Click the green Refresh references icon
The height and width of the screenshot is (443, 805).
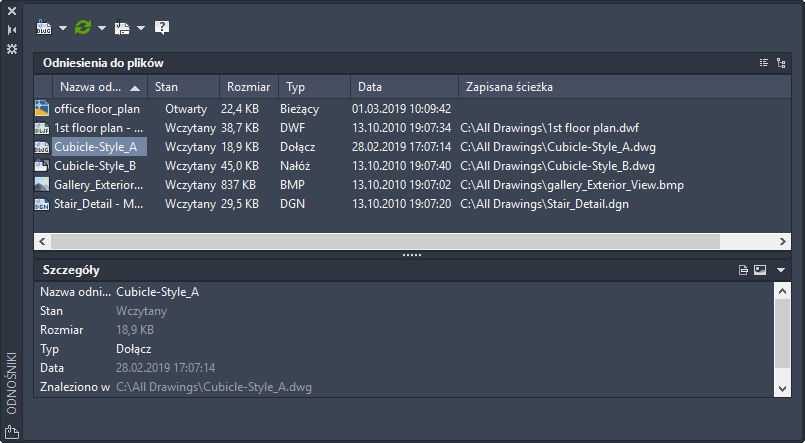pyautogui.click(x=83, y=27)
